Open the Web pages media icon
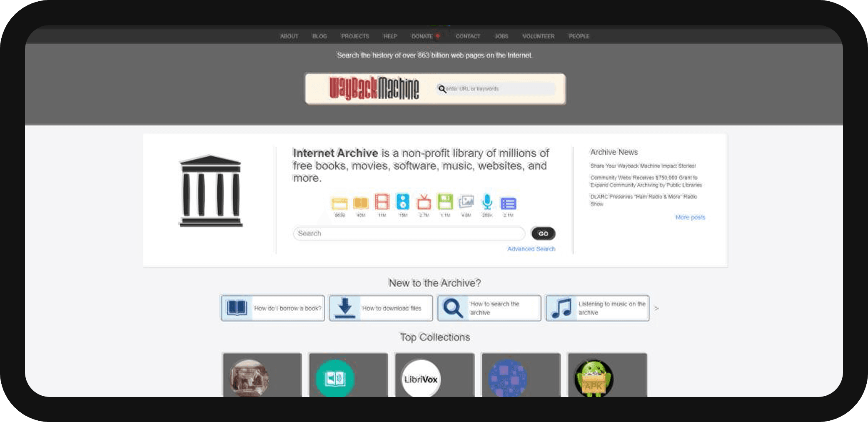 tap(339, 203)
